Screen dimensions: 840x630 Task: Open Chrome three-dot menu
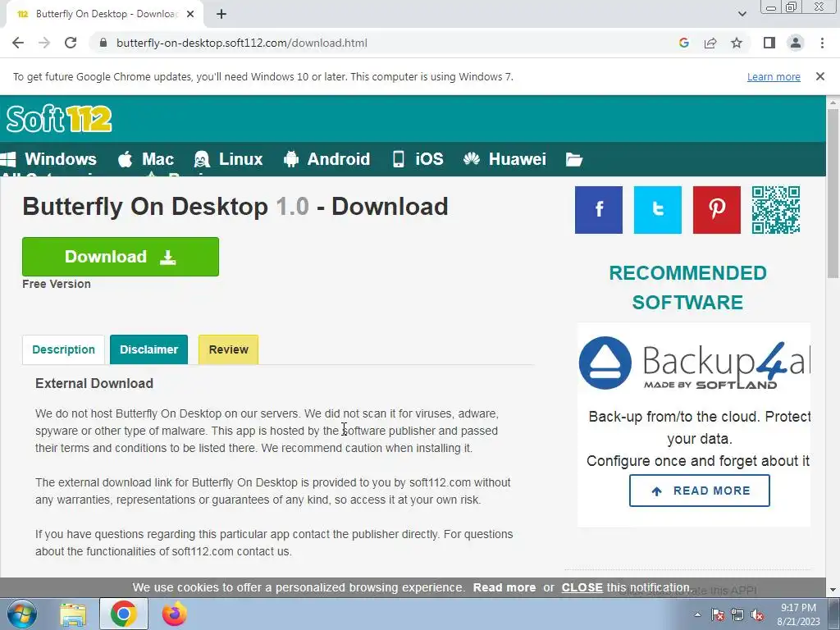coord(822,43)
